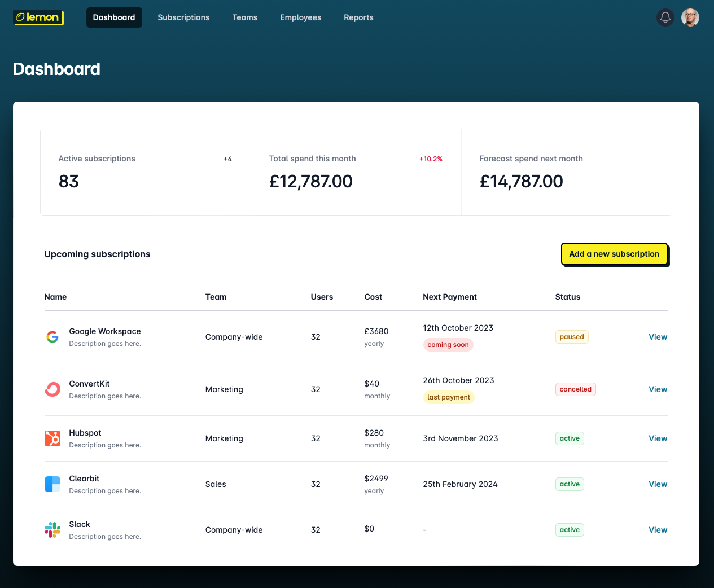Image resolution: width=714 pixels, height=588 pixels.
Task: Click the Clearbit logo icon
Action: tap(52, 484)
